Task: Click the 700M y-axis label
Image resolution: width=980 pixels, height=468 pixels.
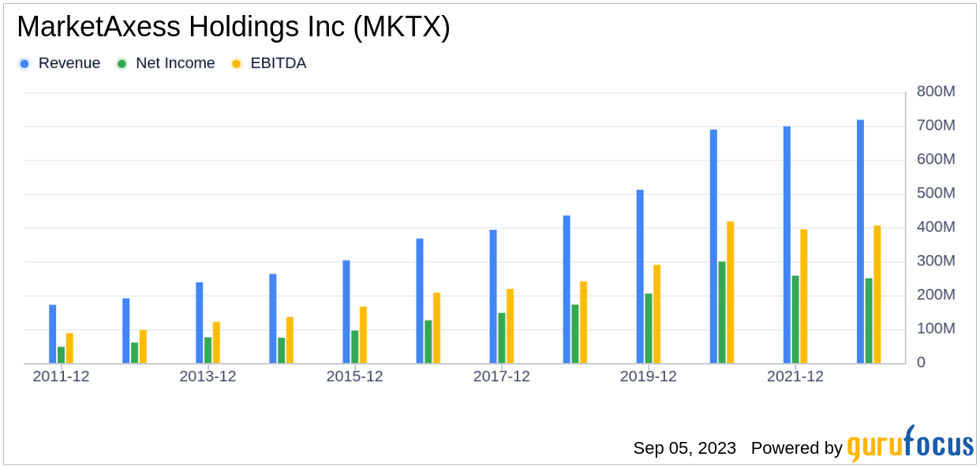Action: [x=936, y=126]
